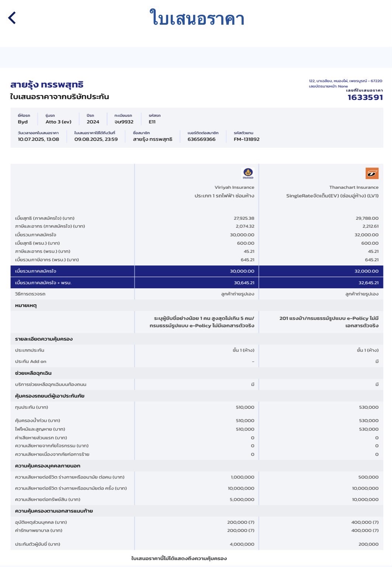392x567 pixels.
Task: Click the Thanachart Insurance company name
Action: [x=354, y=187]
